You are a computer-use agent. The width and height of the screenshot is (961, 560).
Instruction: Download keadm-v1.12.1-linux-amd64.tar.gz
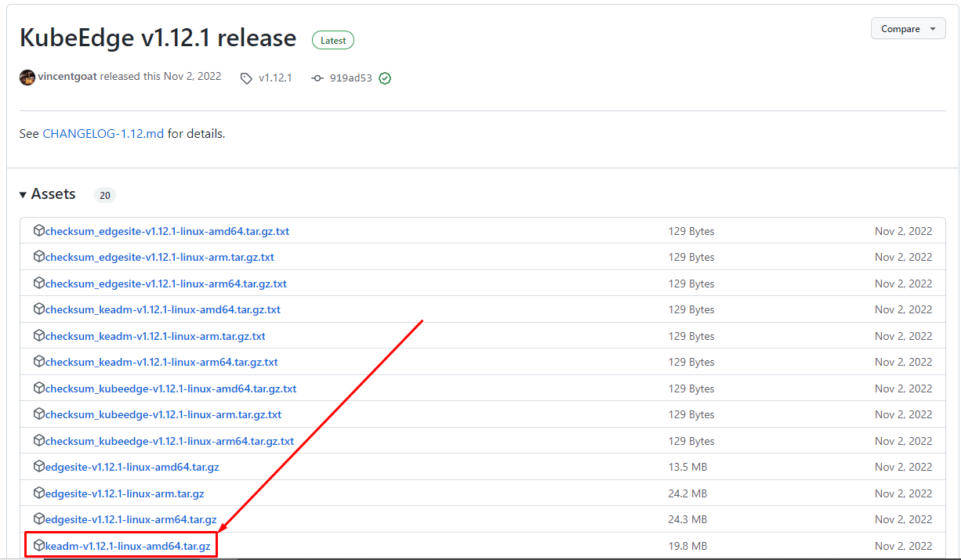click(x=128, y=546)
